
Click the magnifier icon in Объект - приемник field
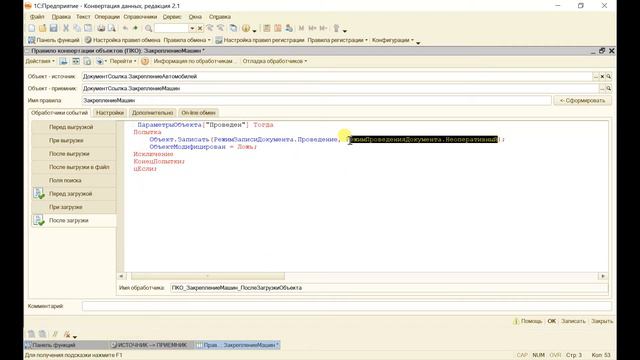click(609, 88)
